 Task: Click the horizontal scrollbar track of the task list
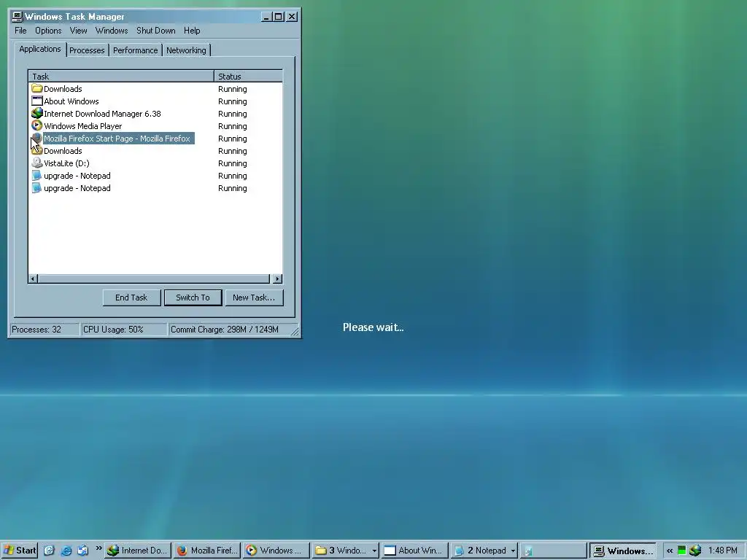coord(154,279)
